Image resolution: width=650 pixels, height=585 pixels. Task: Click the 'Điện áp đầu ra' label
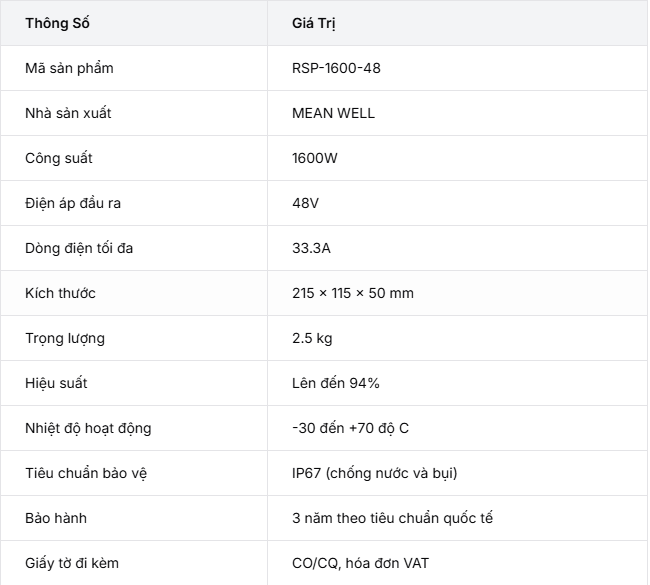73,203
